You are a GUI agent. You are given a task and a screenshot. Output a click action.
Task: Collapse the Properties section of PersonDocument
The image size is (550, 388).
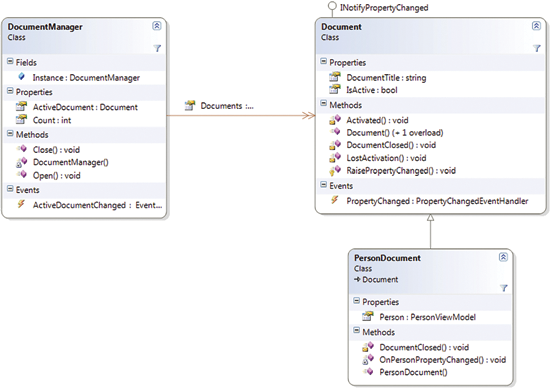tap(356, 301)
